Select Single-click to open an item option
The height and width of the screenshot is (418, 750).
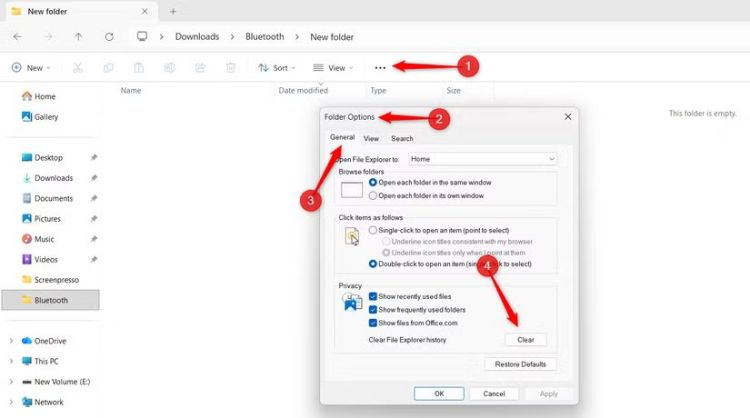point(373,229)
